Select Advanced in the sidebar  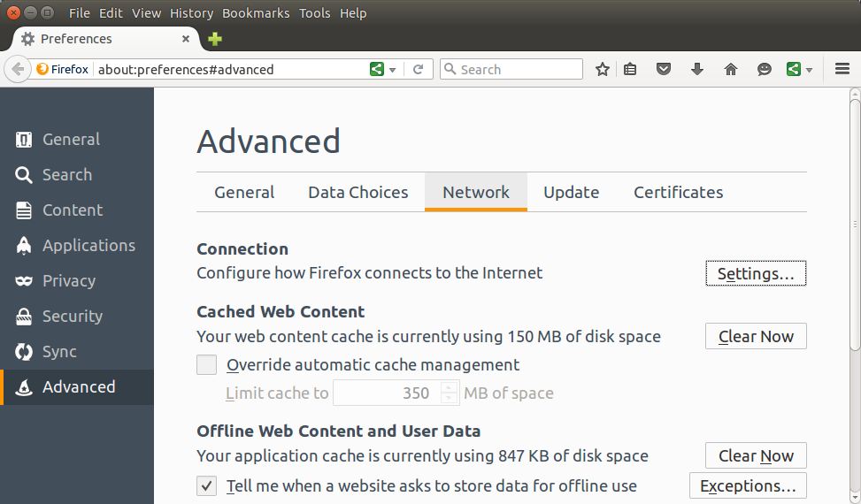pos(77,387)
